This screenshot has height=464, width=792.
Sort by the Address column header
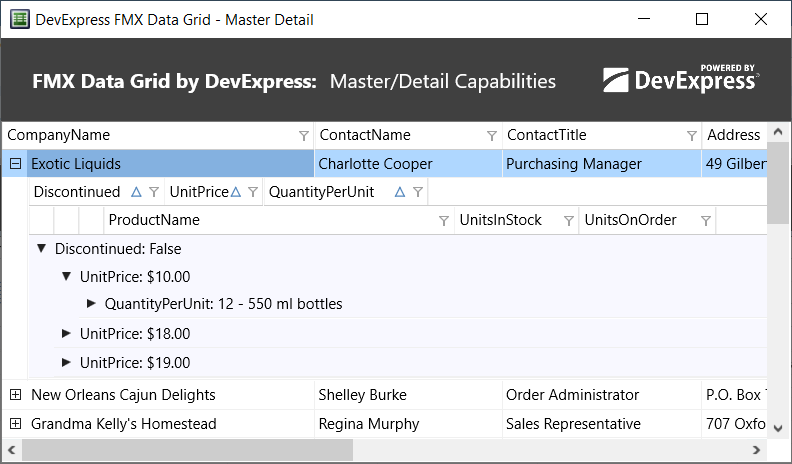[734, 135]
